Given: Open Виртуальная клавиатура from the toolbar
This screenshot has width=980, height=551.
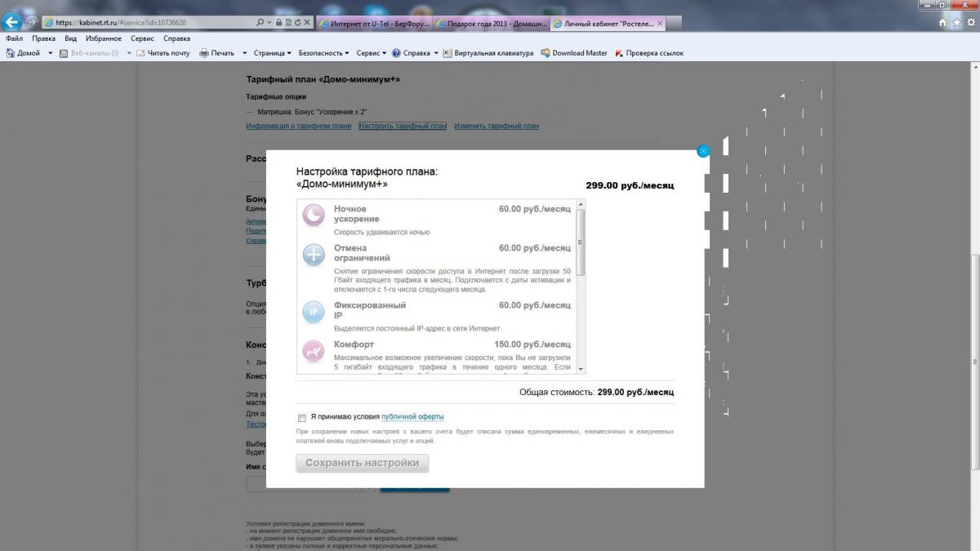Looking at the screenshot, I should point(488,53).
